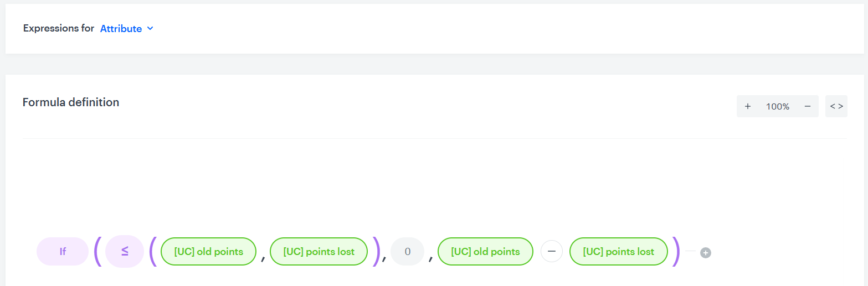
Task: Select the If function block
Action: (63, 252)
